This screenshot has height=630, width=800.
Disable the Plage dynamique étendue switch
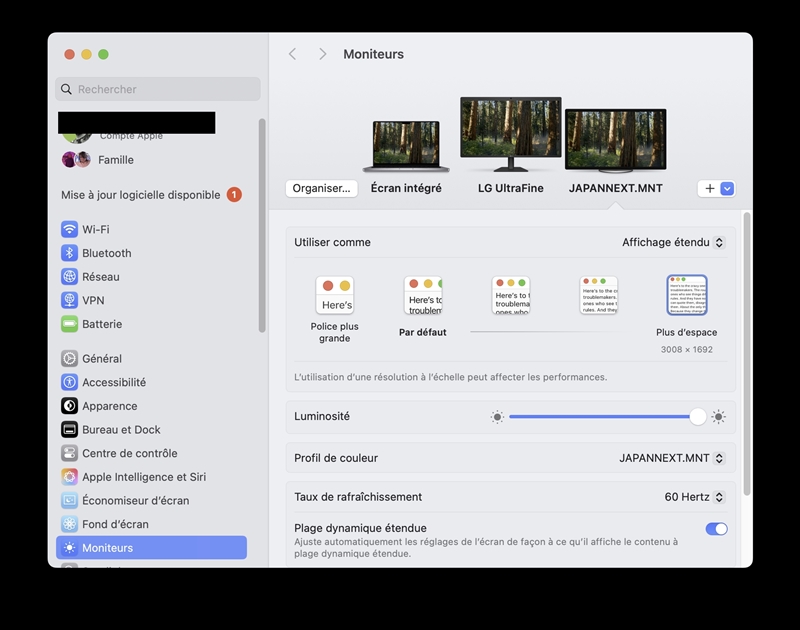pyautogui.click(x=716, y=529)
